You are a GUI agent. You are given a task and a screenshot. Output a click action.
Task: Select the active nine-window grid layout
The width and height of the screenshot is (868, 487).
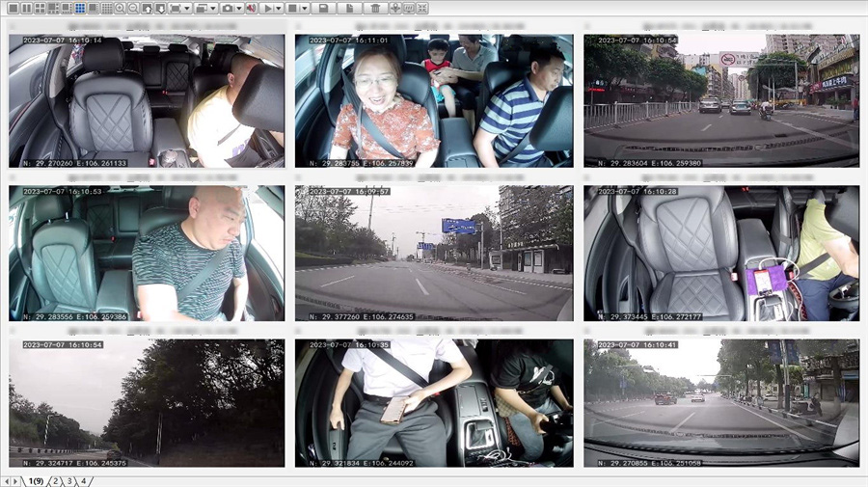[80, 8]
